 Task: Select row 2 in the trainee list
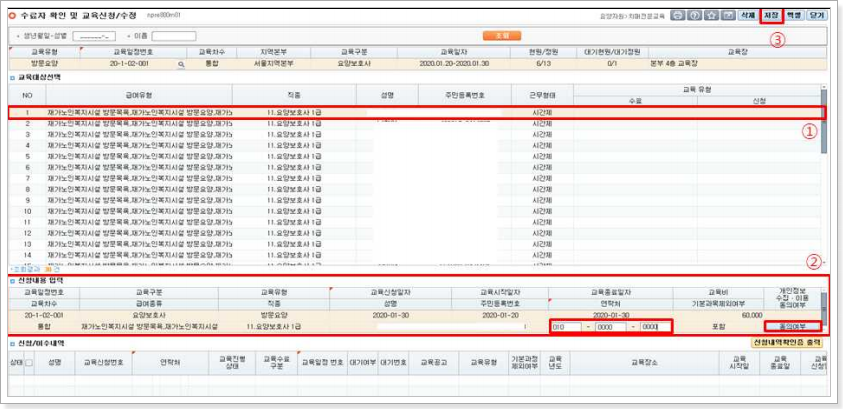[415, 124]
